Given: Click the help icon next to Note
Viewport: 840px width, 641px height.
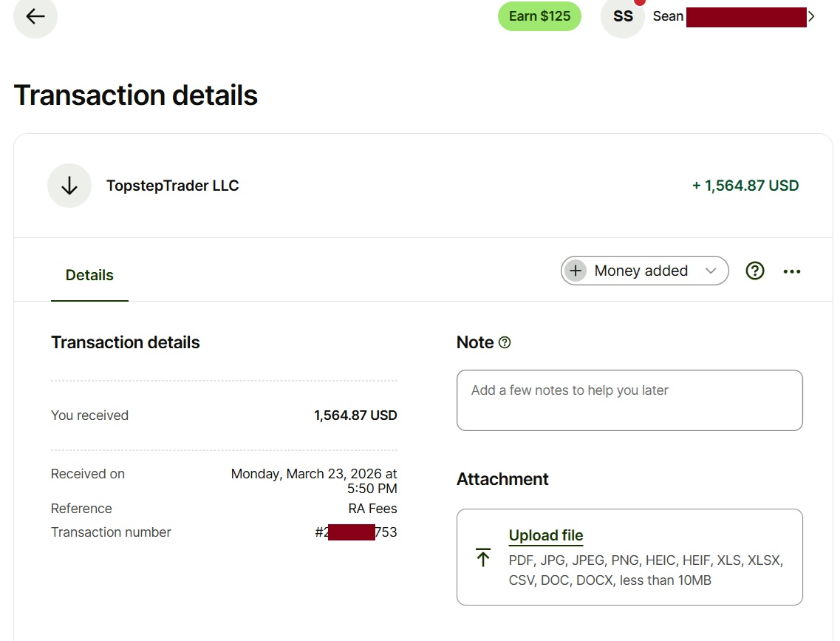Looking at the screenshot, I should point(505,342).
